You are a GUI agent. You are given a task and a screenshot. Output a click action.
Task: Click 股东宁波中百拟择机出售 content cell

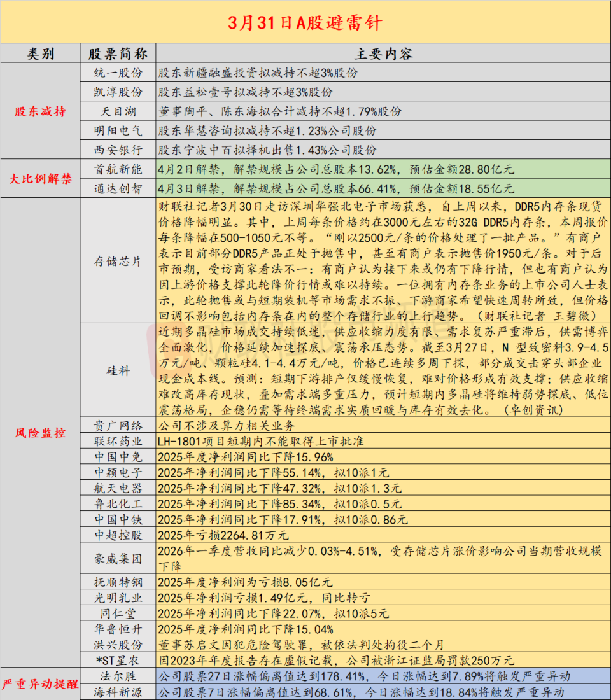point(383,150)
